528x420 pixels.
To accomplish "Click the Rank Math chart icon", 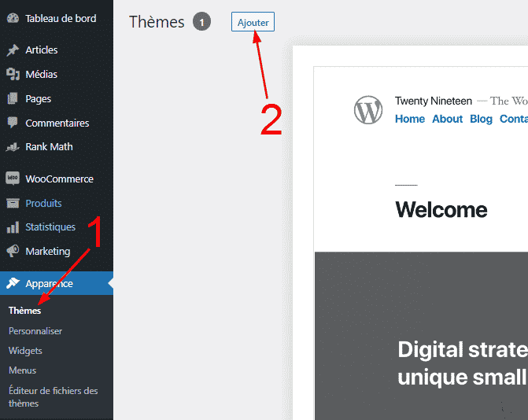I will click(x=13, y=147).
